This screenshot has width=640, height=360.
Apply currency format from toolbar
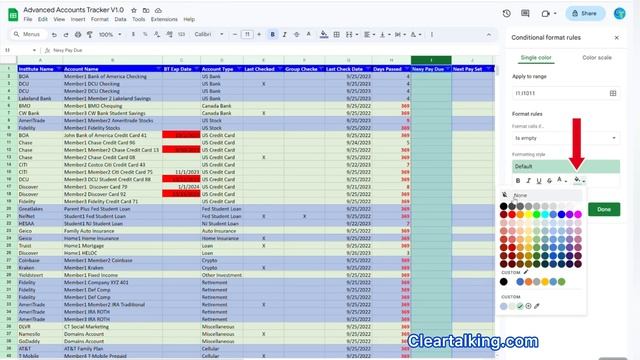point(133,35)
